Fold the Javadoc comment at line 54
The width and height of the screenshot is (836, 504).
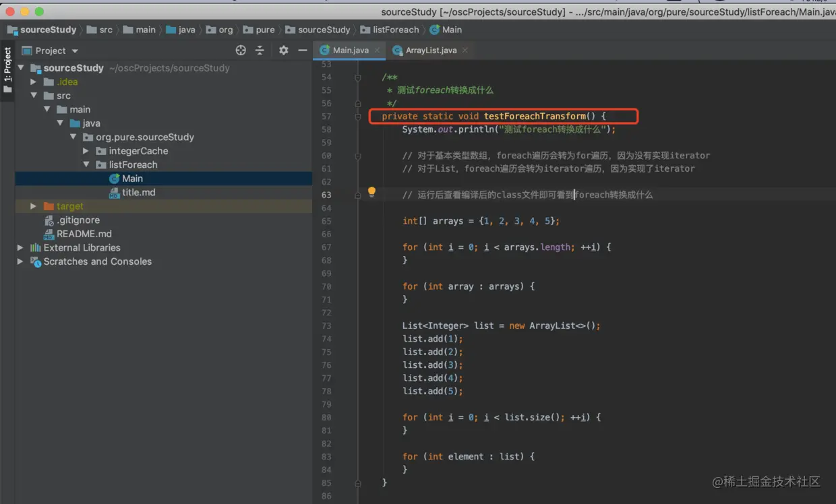point(358,77)
